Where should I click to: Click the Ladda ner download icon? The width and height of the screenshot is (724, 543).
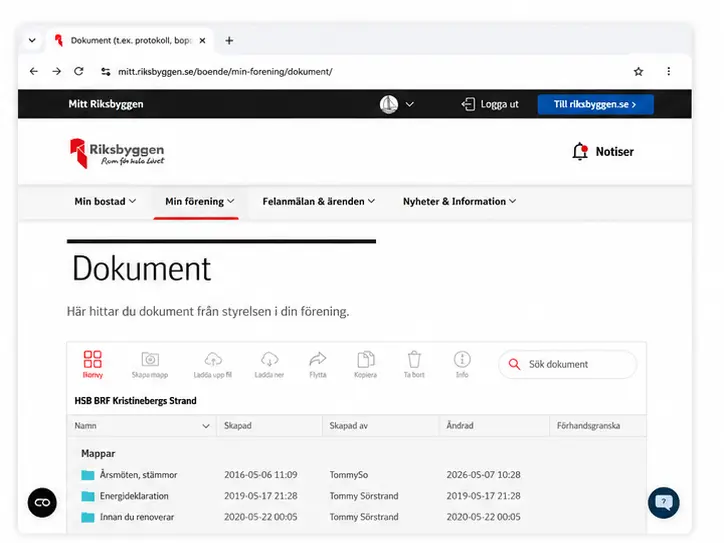[269, 359]
